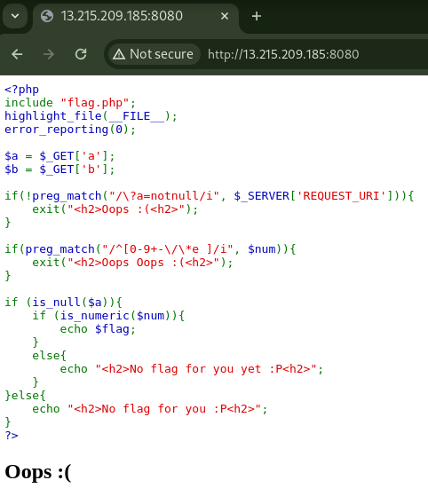Viewport: 428px width, 504px height.
Task: Click the Oops :( heading
Action: pos(38,472)
